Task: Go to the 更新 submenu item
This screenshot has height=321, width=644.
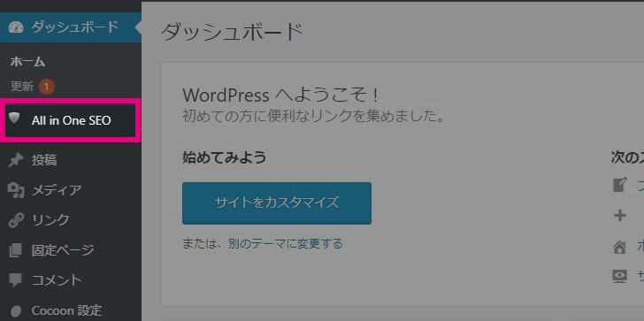Action: [x=22, y=87]
